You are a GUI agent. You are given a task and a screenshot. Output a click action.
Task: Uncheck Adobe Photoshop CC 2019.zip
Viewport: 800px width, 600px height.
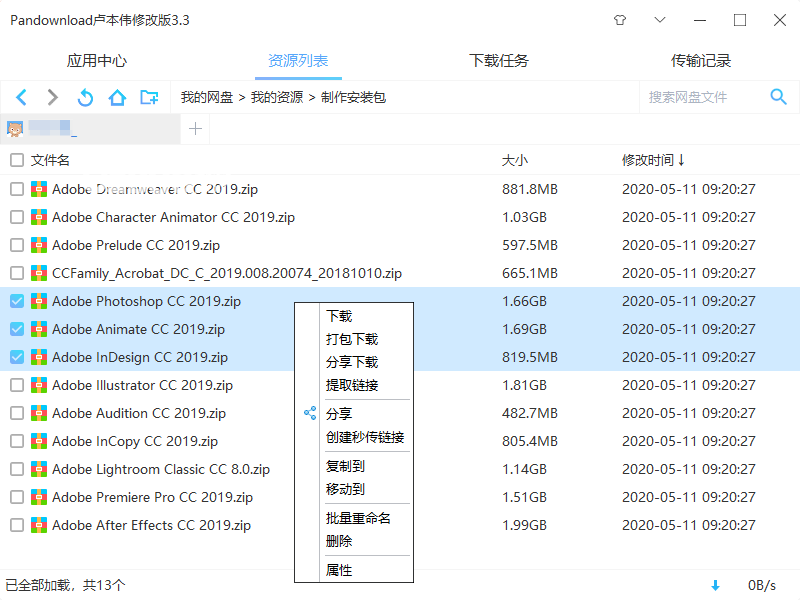pos(16,301)
